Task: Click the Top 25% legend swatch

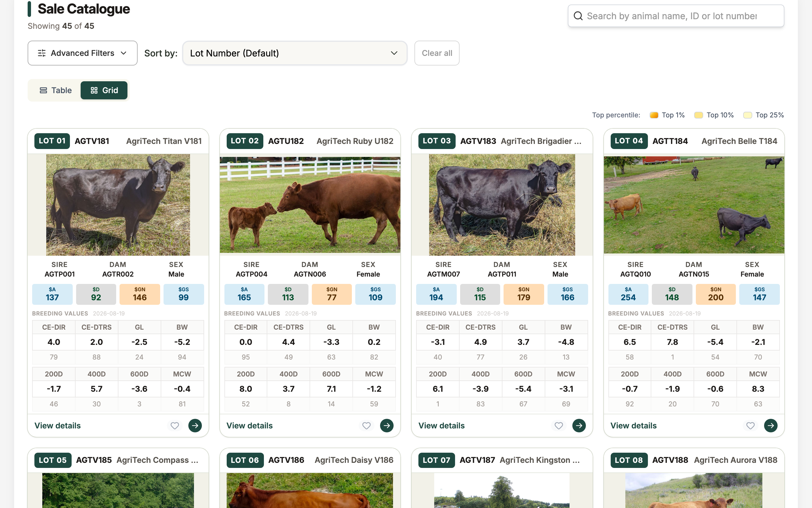Action: coord(748,115)
